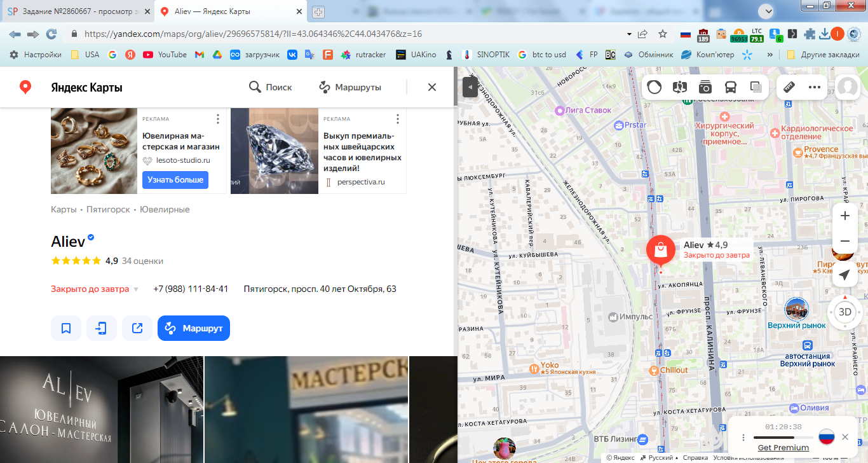Toggle 3D map tilt
Screen dimensions: 868x463
pyautogui.click(x=845, y=312)
